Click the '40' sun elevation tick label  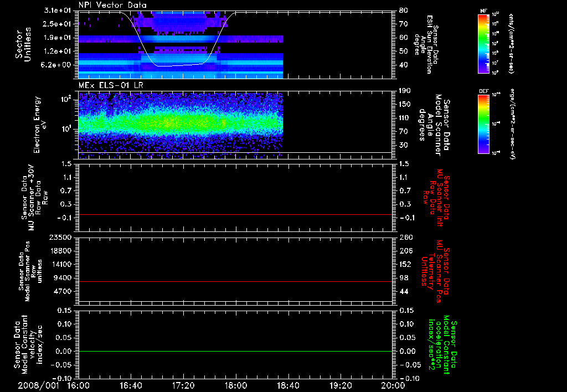point(404,65)
